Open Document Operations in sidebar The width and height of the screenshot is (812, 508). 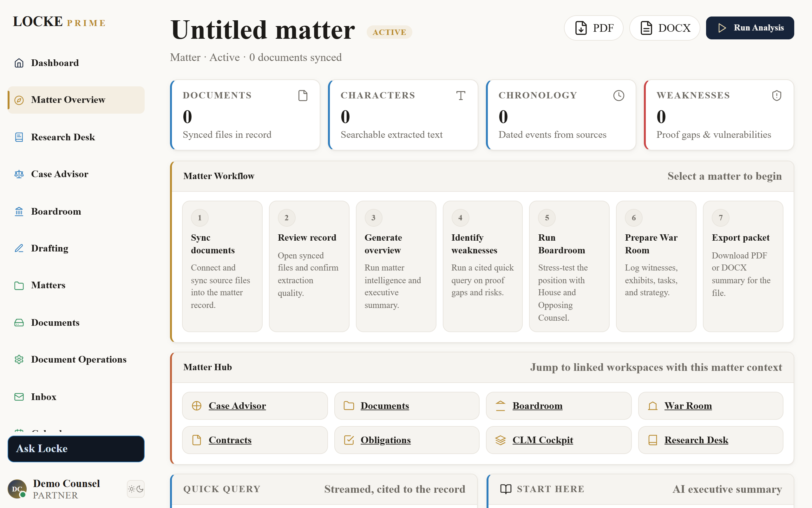(x=76, y=359)
